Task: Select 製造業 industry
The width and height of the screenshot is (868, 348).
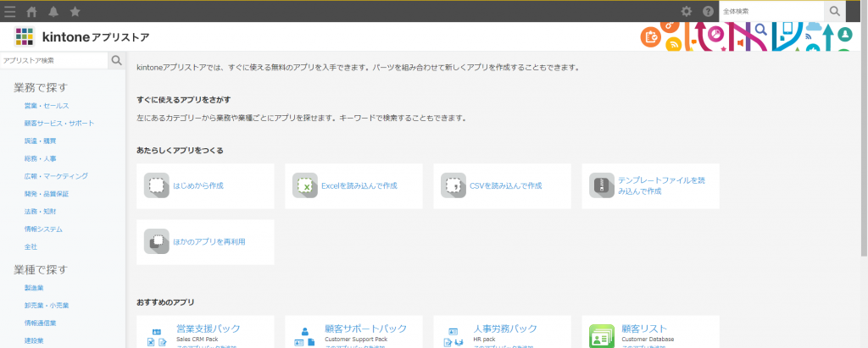Action: click(34, 288)
